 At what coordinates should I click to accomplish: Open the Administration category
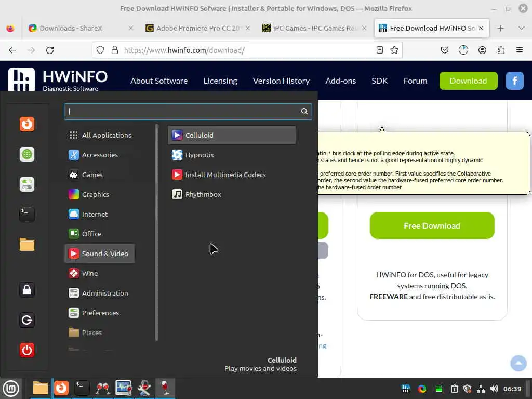coord(100,293)
